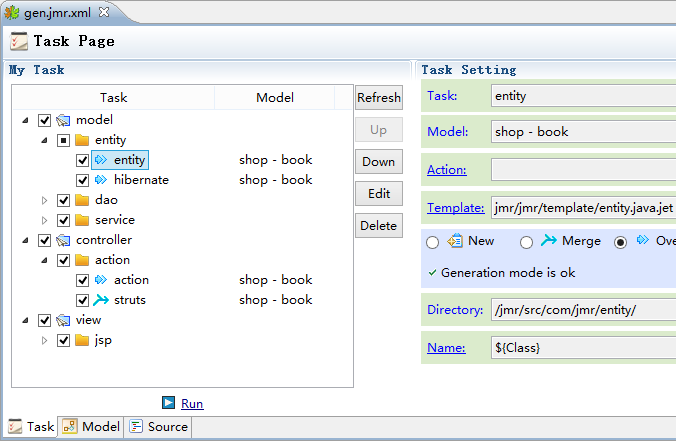Uncheck the jsp folder checkbox
The height and width of the screenshot is (441, 676).
[x=63, y=340]
